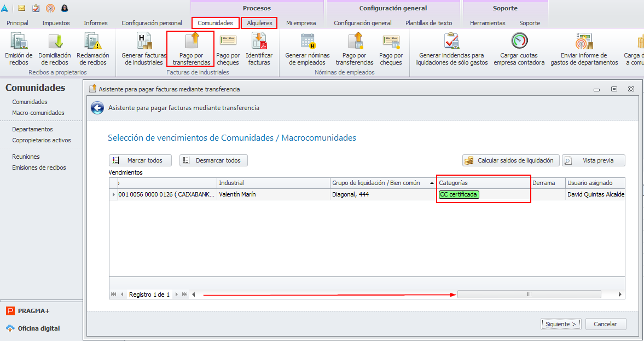Open Copropietarios activos in the sidebar

click(x=42, y=140)
